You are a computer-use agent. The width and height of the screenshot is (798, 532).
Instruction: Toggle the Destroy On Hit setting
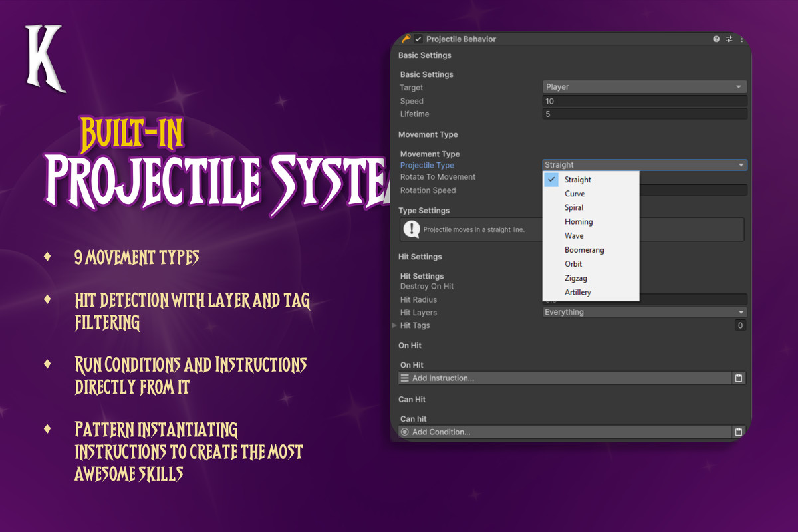click(x=544, y=286)
